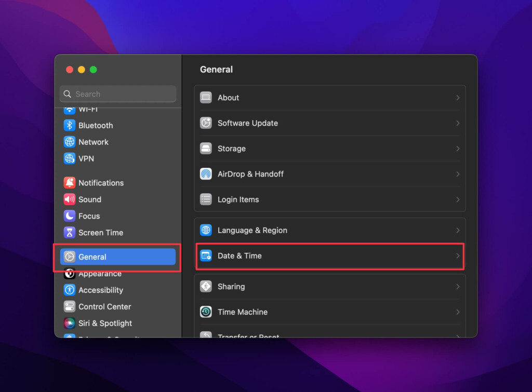The height and width of the screenshot is (392, 532).
Task: Click the Bluetooth icon in sidebar
Action: [70, 126]
